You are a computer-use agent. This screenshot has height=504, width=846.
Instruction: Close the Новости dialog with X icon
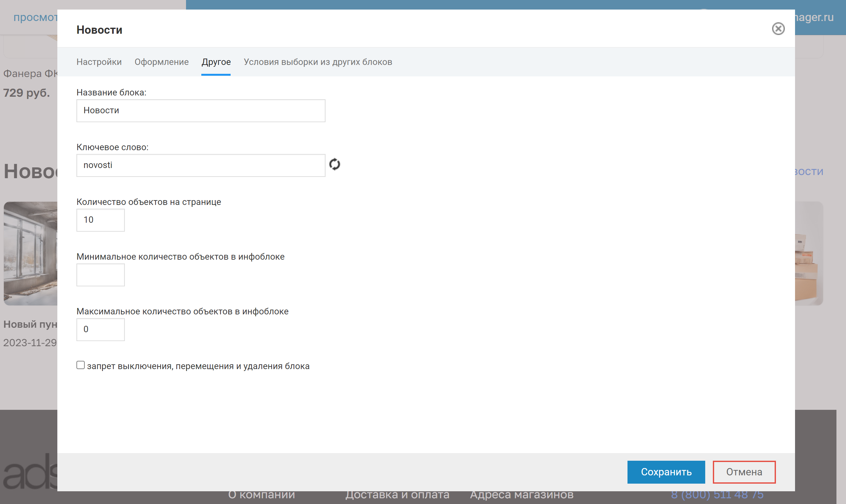778,29
